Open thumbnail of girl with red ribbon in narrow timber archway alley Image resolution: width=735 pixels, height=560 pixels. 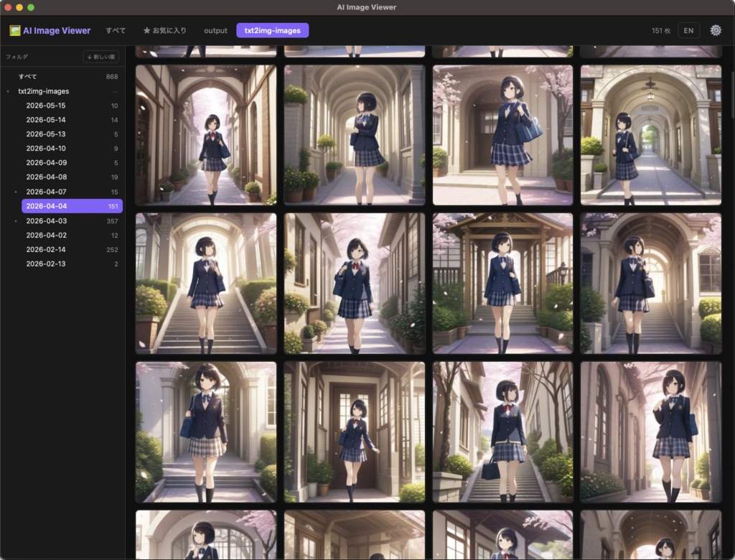pyautogui.click(x=206, y=135)
